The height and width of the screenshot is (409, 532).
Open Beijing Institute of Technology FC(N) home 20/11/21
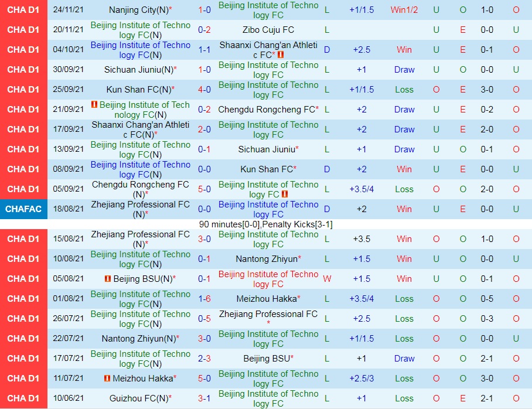pyautogui.click(x=140, y=30)
